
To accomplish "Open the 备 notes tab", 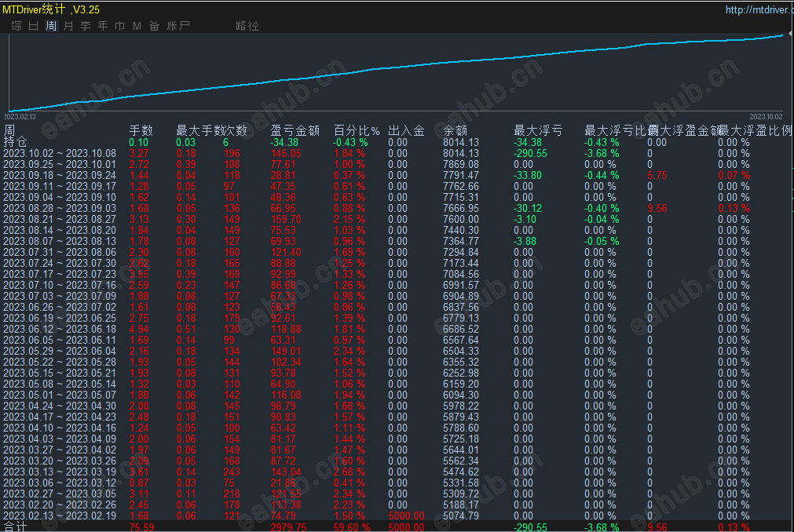I will tap(155, 25).
